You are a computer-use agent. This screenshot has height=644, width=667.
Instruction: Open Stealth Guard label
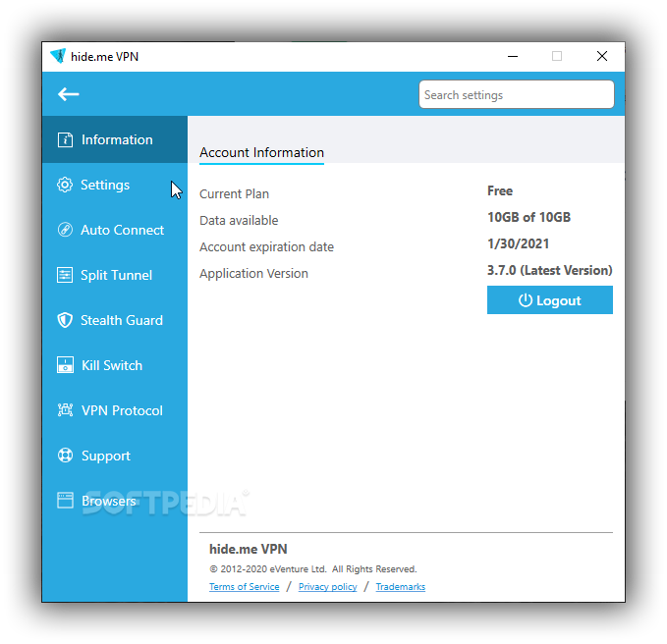[x=122, y=320]
